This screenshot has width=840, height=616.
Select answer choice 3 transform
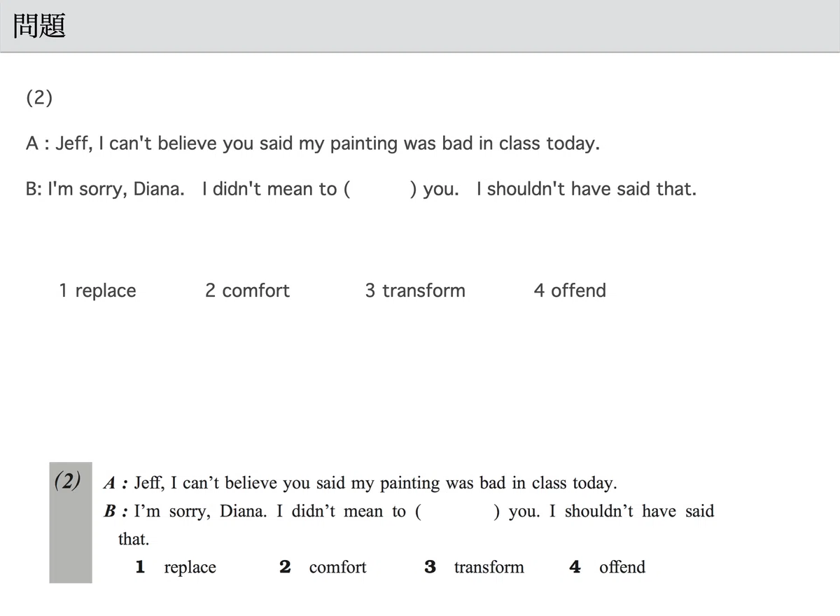(415, 290)
